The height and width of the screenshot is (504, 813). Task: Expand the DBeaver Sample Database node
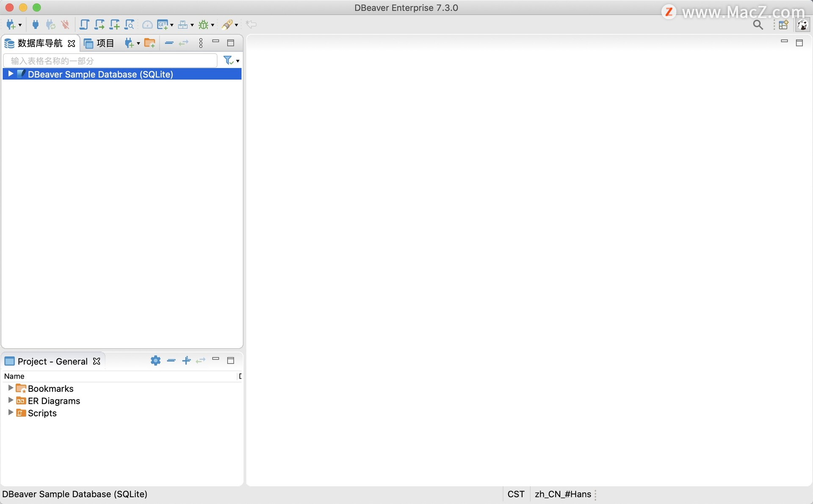coord(11,74)
